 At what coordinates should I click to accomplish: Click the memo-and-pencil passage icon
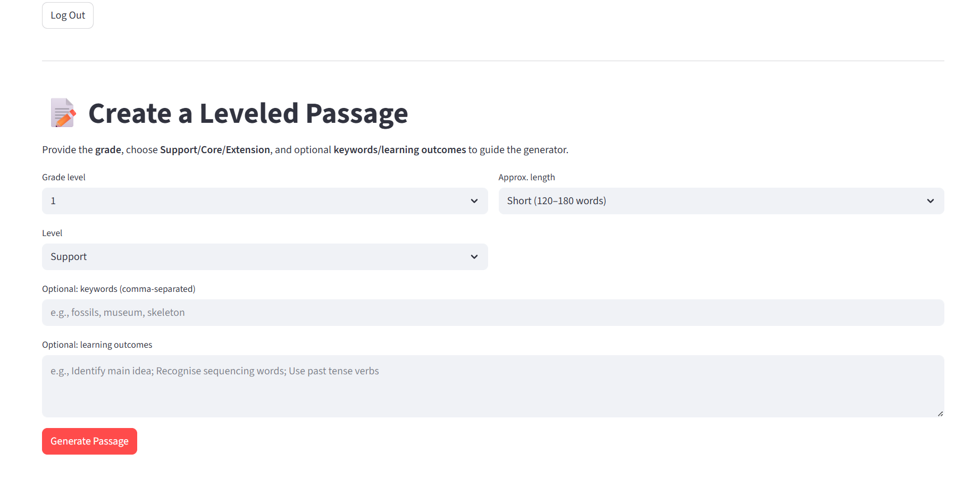(x=62, y=113)
